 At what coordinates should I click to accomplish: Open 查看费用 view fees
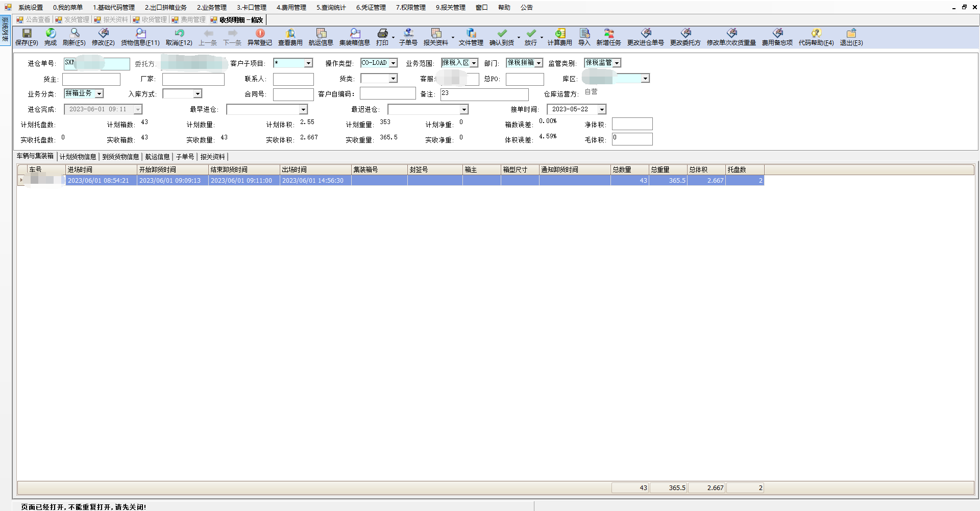pyautogui.click(x=290, y=37)
